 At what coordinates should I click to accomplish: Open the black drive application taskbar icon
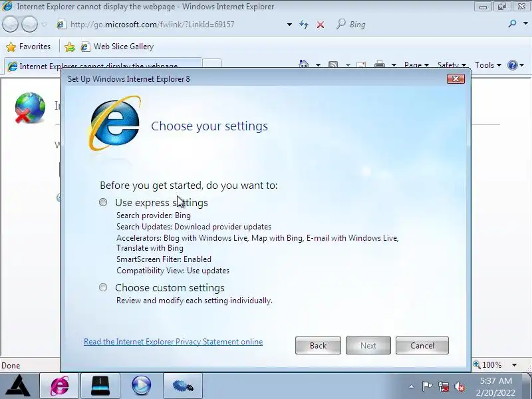[100, 386]
